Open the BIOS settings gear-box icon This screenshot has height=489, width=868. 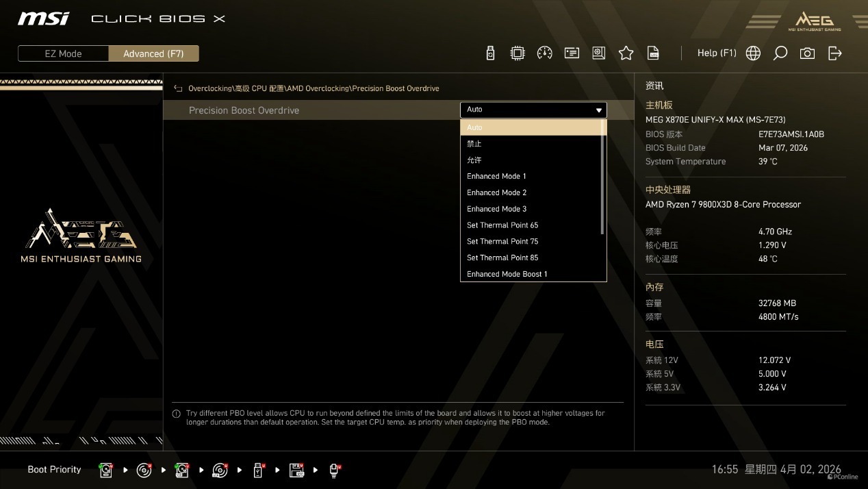tap(599, 53)
